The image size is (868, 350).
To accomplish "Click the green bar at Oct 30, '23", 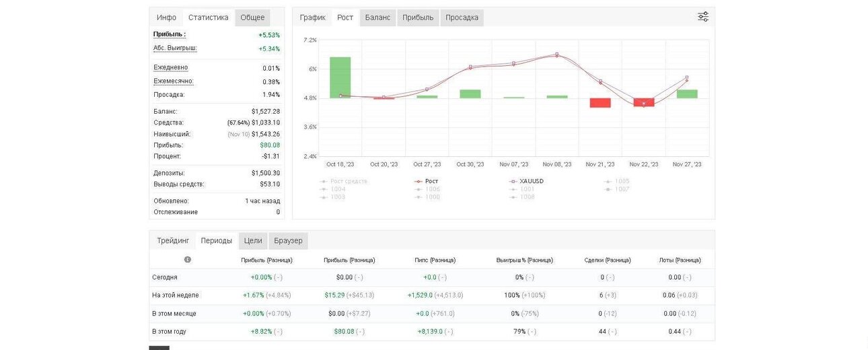I will point(470,94).
